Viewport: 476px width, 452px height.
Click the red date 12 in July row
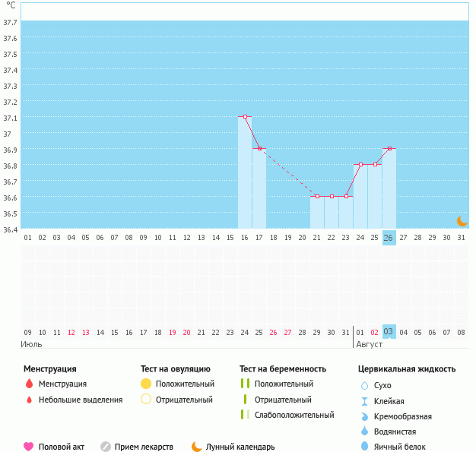point(71,332)
